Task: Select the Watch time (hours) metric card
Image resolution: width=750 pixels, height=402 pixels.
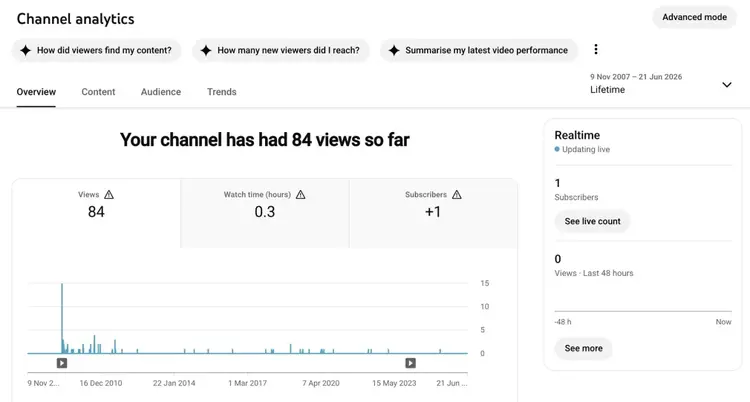Action: [x=265, y=213]
